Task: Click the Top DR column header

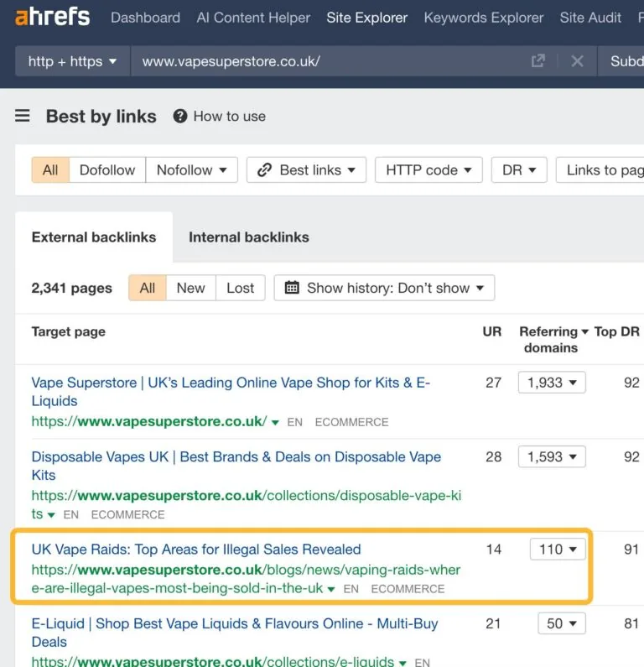Action: [x=617, y=331]
